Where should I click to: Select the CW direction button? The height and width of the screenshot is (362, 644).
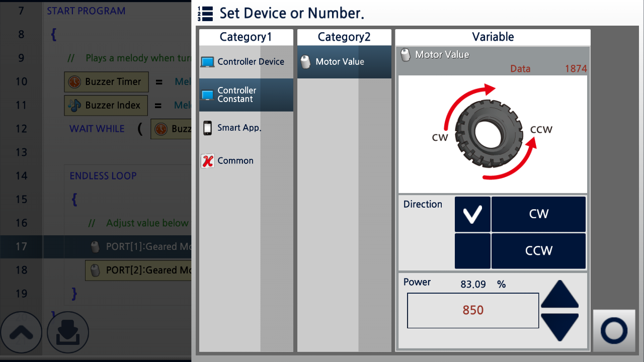click(x=538, y=214)
